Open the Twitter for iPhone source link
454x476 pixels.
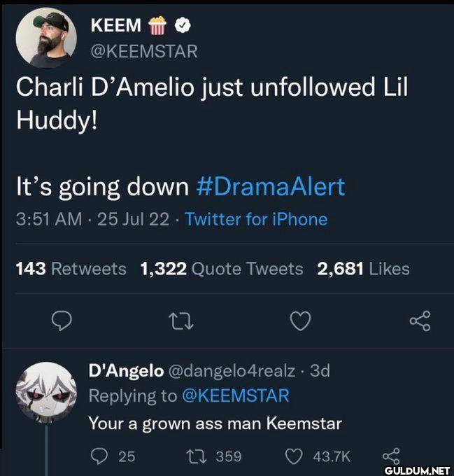coord(256,219)
